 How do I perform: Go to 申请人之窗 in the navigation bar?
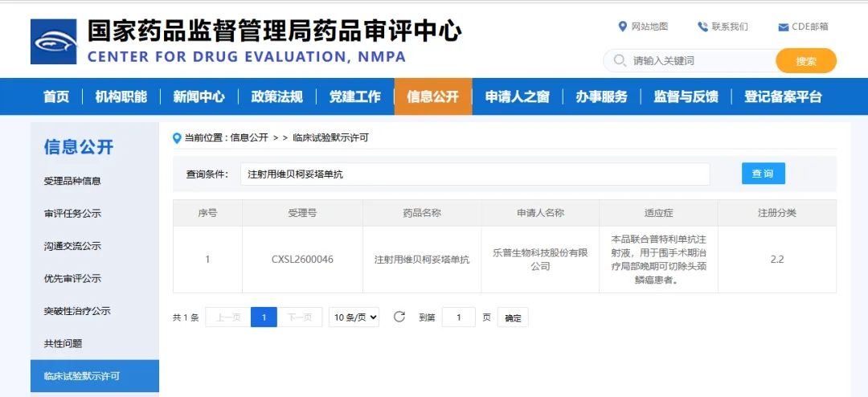[517, 97]
